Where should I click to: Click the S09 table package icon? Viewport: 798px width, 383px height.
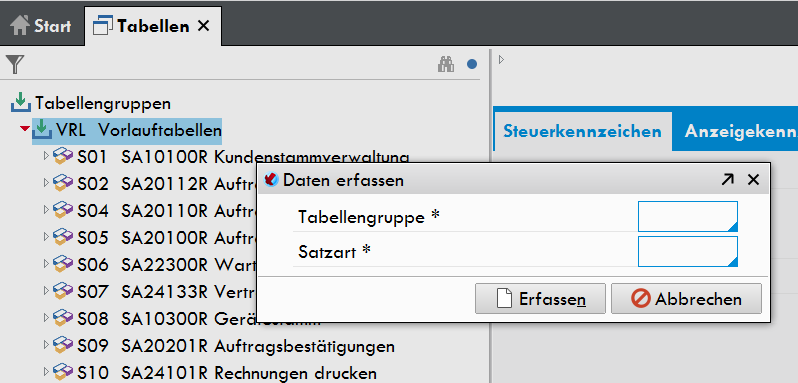click(63, 346)
